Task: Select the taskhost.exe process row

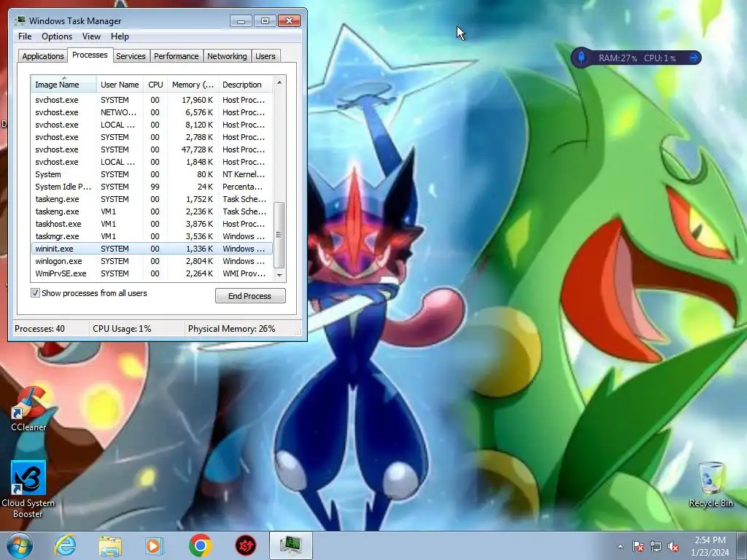Action: click(x=152, y=224)
